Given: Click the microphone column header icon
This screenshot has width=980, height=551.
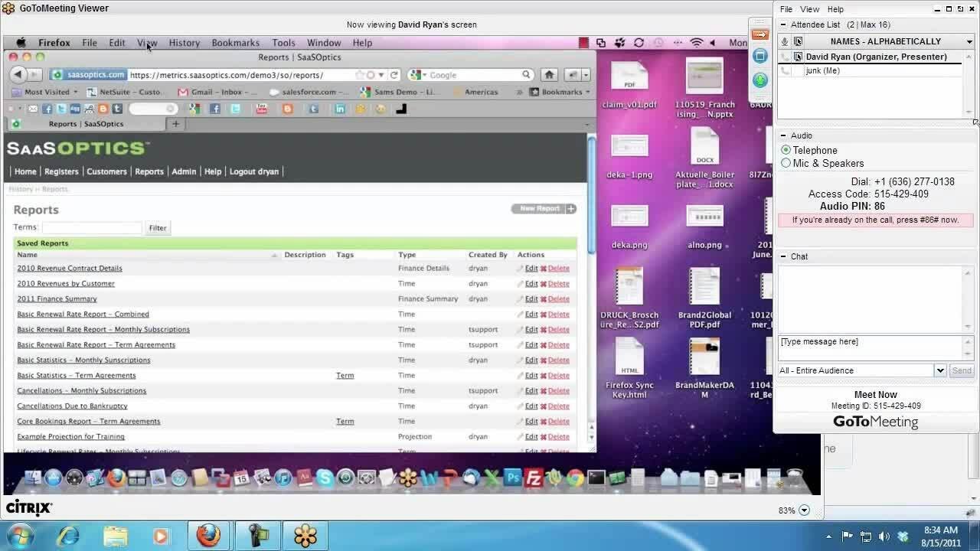Looking at the screenshot, I should pyautogui.click(x=785, y=41).
